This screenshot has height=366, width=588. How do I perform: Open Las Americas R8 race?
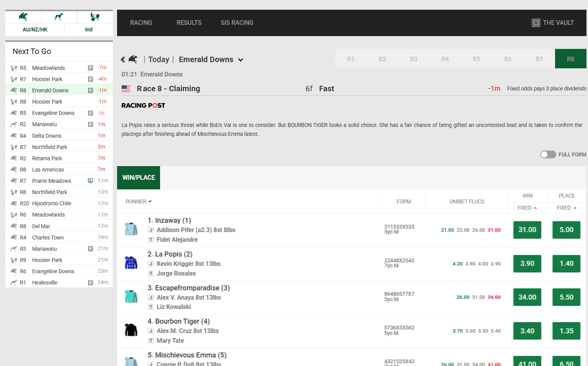59,170
